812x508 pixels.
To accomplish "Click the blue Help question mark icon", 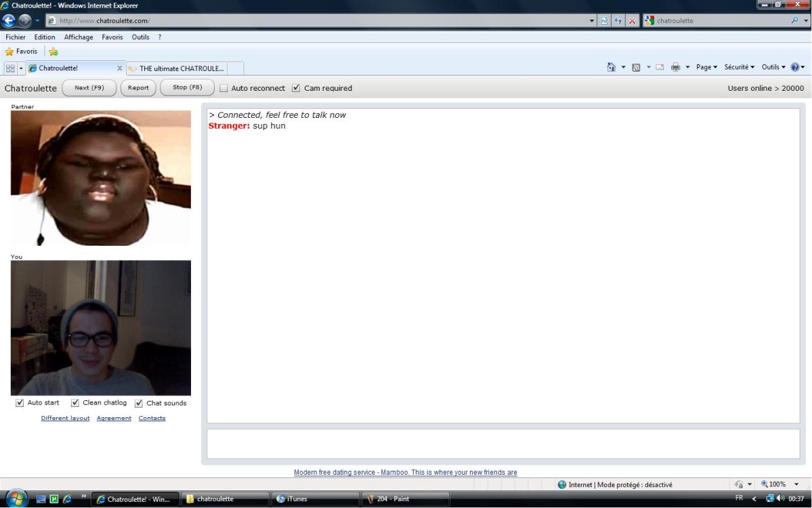I will (x=795, y=67).
